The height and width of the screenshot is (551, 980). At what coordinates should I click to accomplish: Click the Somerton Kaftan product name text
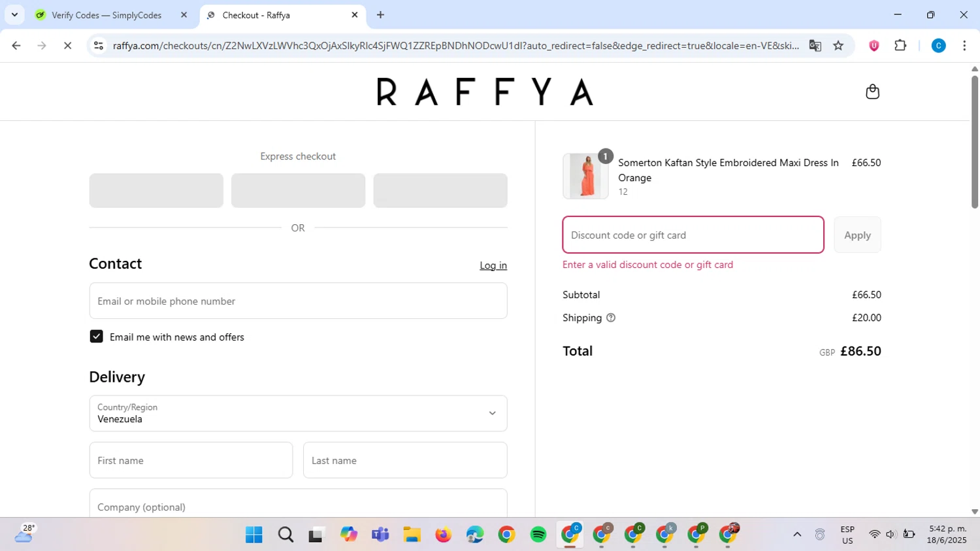click(x=728, y=170)
